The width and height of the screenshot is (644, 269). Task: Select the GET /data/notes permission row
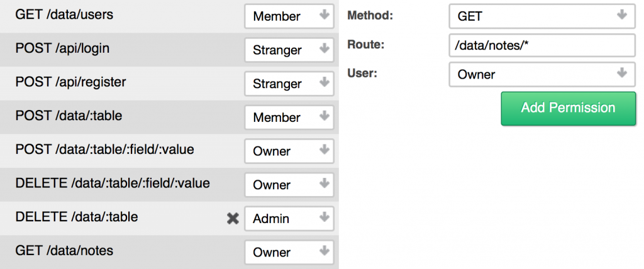(169, 252)
